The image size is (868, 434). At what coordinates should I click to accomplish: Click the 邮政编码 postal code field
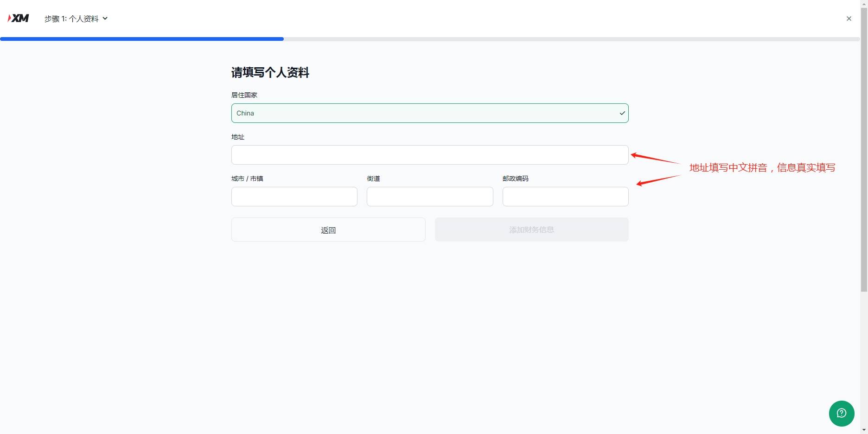(565, 196)
